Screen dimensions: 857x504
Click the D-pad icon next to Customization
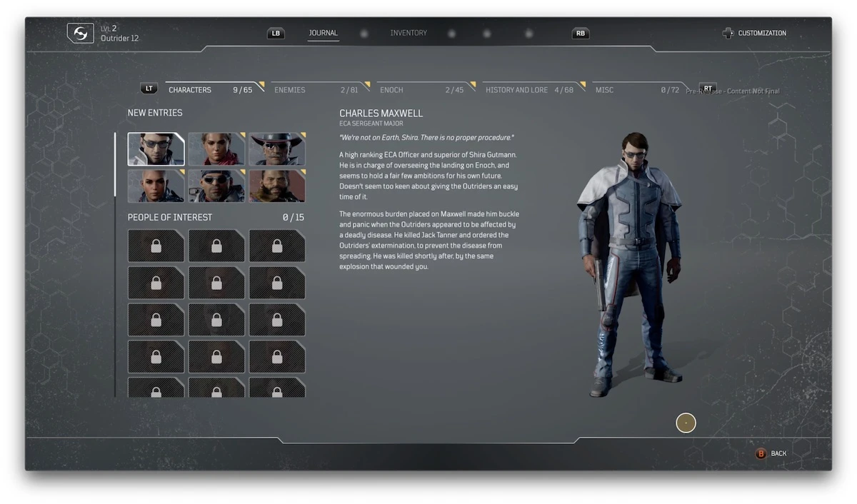pyautogui.click(x=728, y=33)
